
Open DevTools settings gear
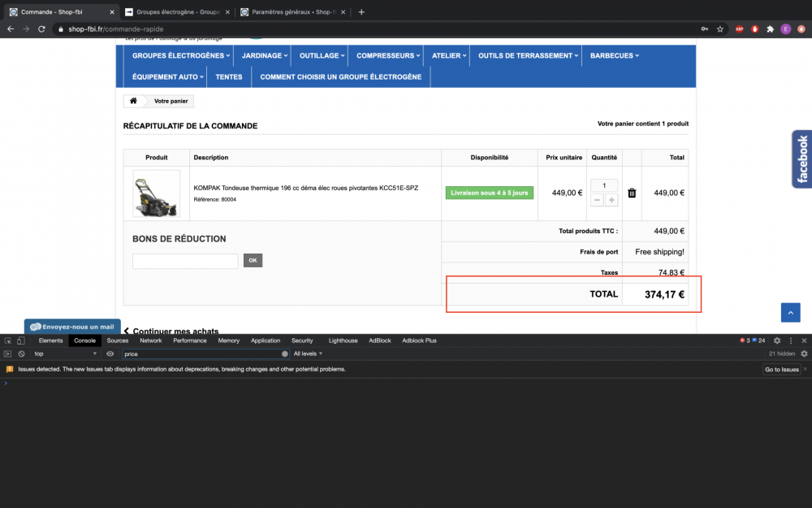[777, 341]
